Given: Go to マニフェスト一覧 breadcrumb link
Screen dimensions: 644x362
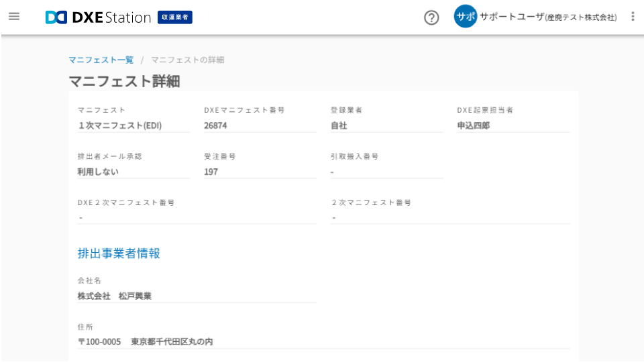Looking at the screenshot, I should click(x=101, y=60).
